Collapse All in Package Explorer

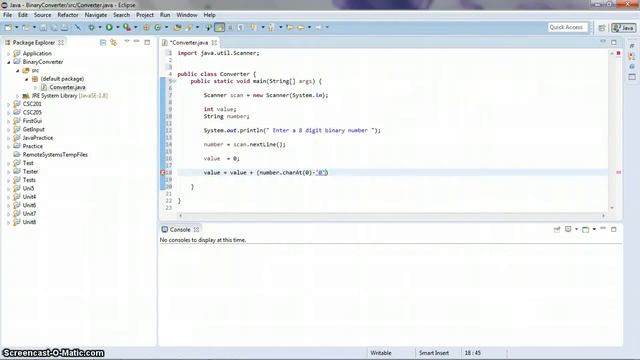point(103,42)
